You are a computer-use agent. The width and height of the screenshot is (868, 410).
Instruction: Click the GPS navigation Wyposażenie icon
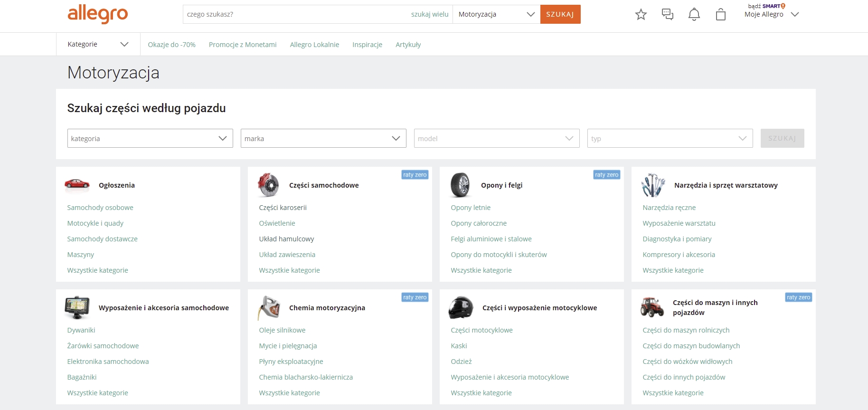[x=77, y=307]
